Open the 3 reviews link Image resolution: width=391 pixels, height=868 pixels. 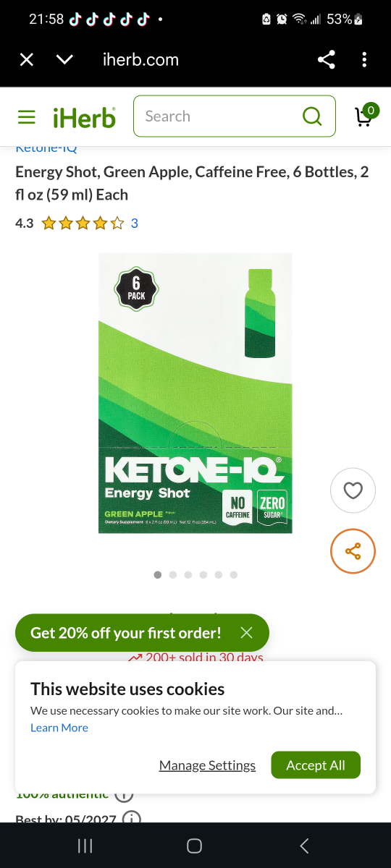[135, 224]
